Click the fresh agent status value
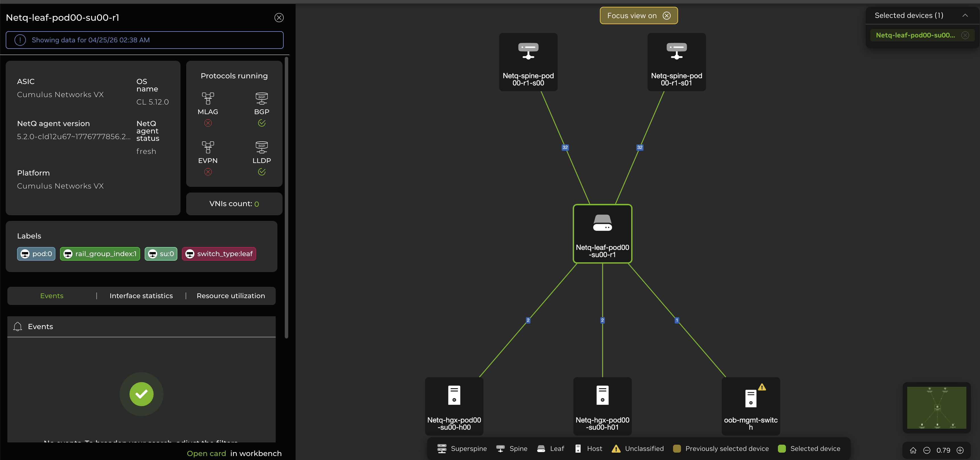 (146, 151)
